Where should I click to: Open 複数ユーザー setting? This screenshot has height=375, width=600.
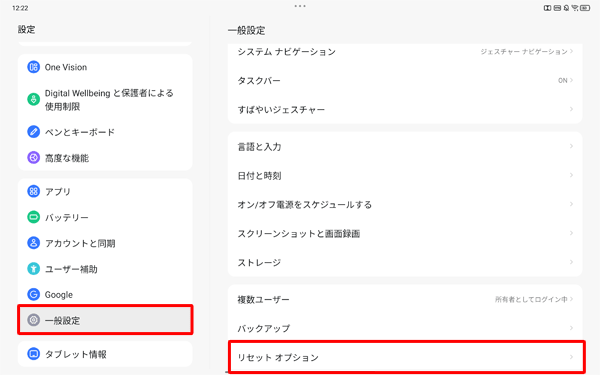click(405, 299)
